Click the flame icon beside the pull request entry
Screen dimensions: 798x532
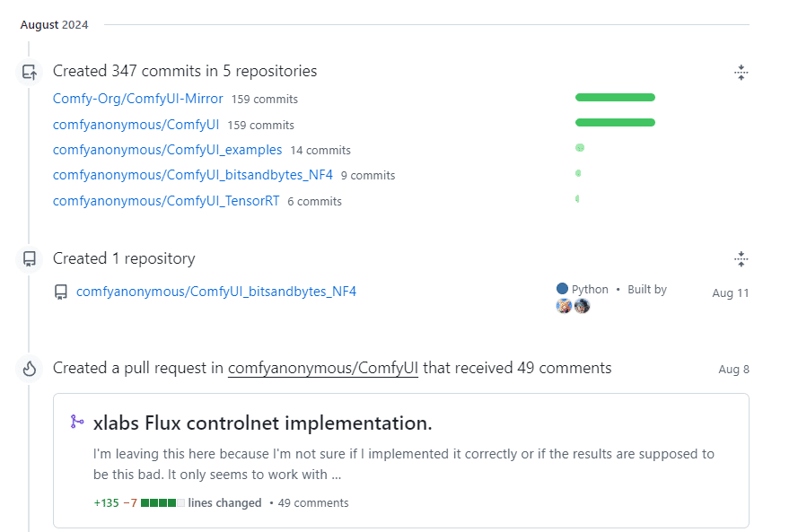[x=30, y=369]
